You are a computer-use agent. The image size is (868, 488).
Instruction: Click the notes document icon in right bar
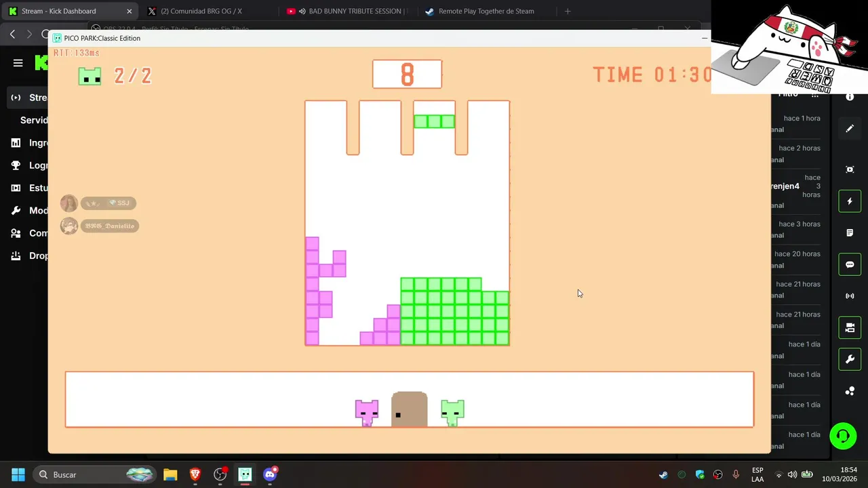click(850, 233)
